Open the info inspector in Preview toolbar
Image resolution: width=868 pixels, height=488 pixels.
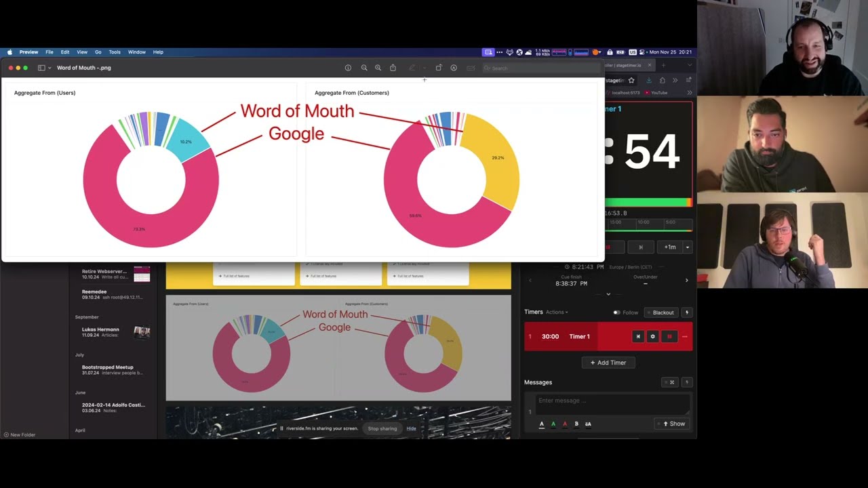coord(348,68)
